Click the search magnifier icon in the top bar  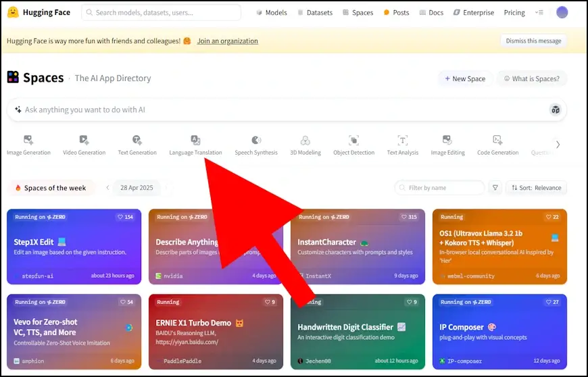(x=89, y=12)
